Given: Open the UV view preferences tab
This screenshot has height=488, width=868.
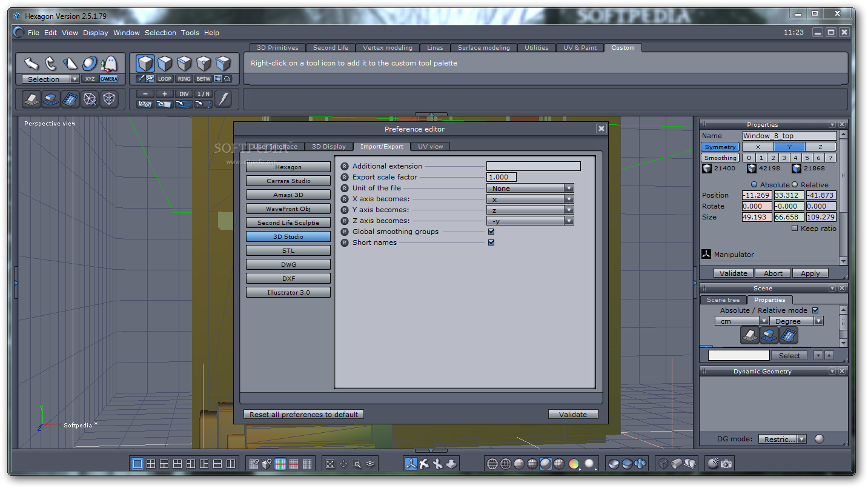Looking at the screenshot, I should 430,146.
